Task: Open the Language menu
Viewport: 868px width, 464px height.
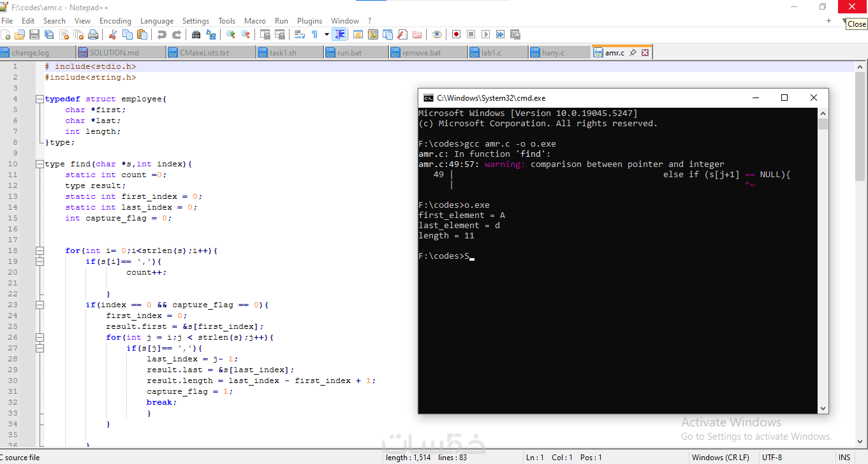Action: [157, 21]
